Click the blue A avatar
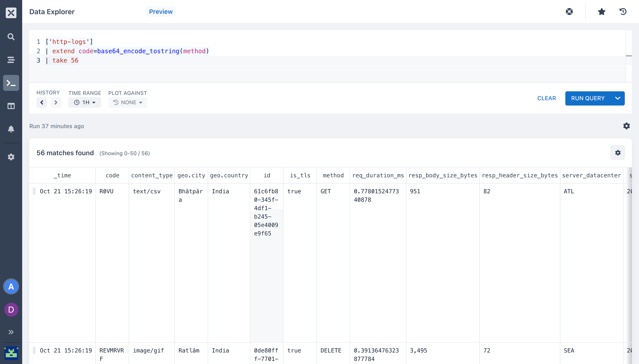 click(11, 286)
